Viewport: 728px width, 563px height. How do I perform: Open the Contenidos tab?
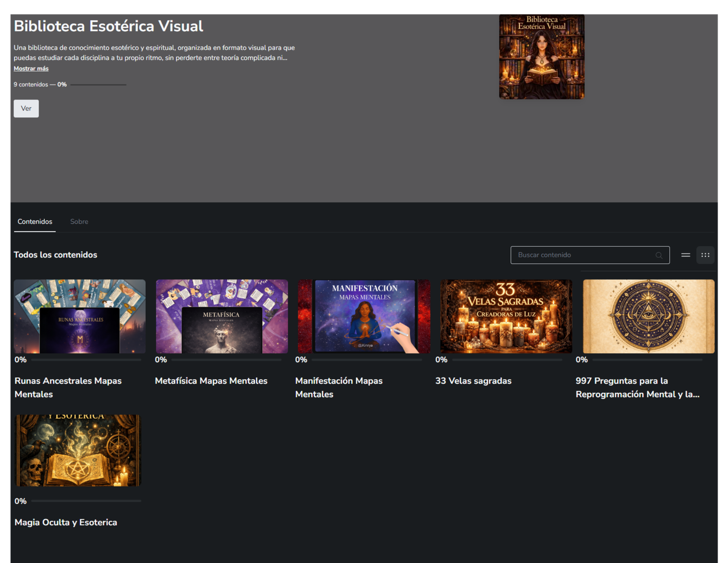pyautogui.click(x=35, y=222)
